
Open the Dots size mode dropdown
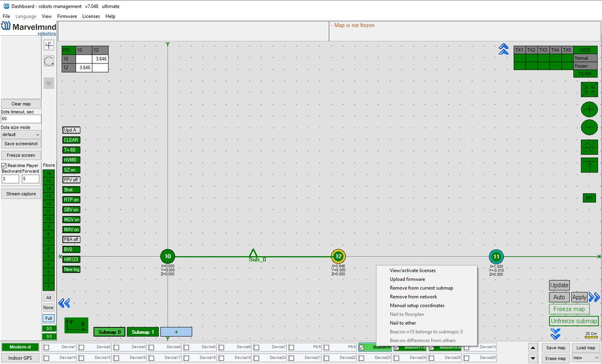[21, 135]
